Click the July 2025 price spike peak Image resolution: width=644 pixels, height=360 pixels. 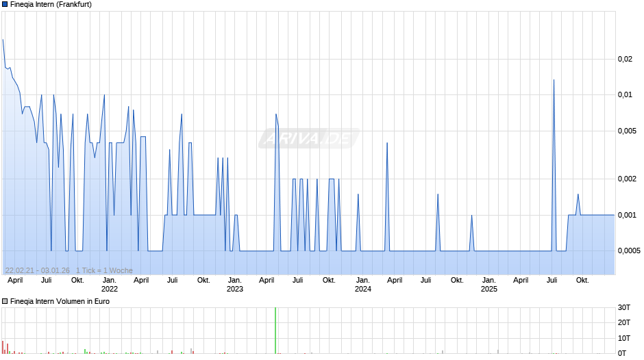pyautogui.click(x=554, y=80)
